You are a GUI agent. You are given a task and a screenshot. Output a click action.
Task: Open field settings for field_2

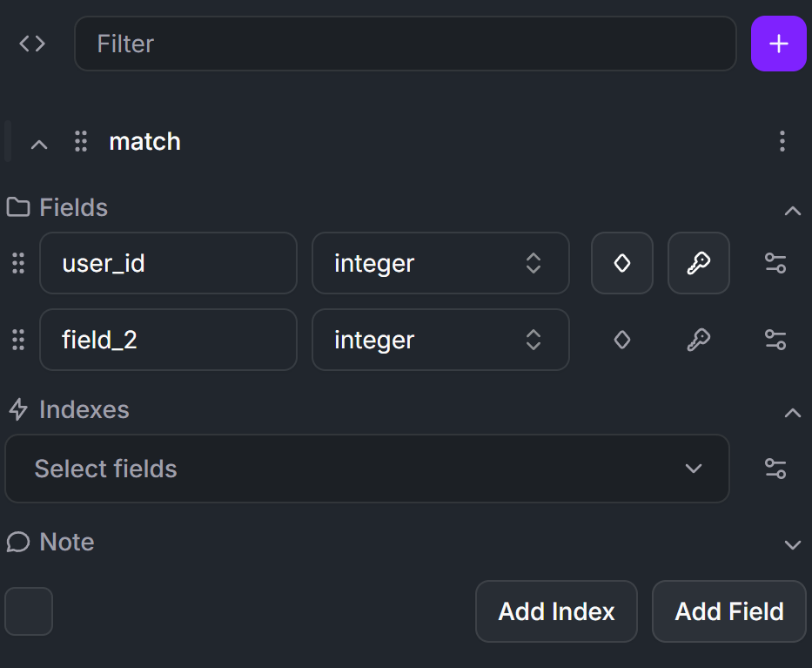(x=775, y=340)
